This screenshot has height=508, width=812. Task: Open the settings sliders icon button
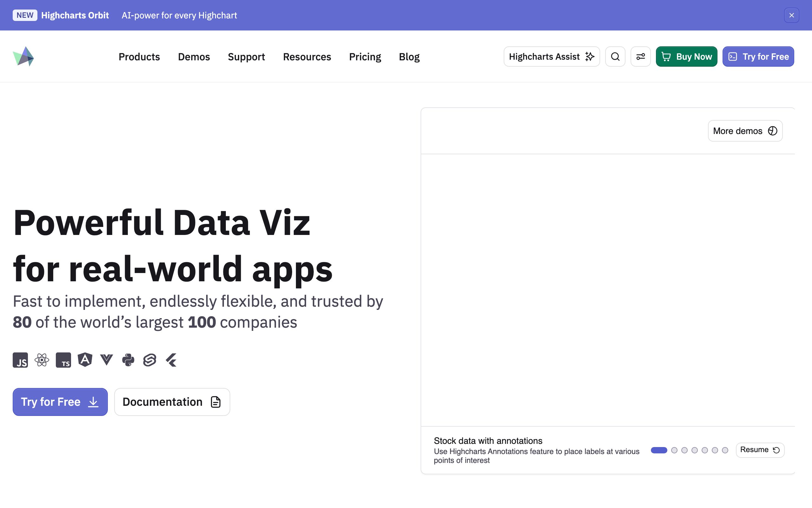(640, 57)
